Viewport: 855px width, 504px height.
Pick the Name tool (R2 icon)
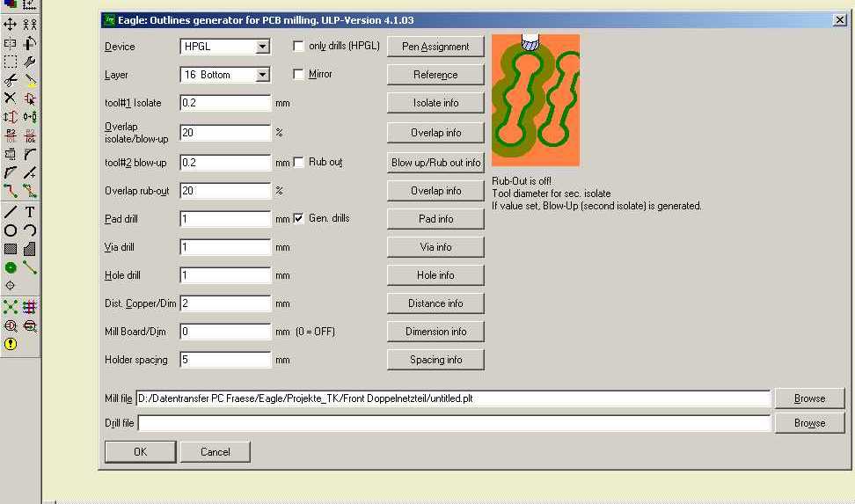[x=10, y=135]
